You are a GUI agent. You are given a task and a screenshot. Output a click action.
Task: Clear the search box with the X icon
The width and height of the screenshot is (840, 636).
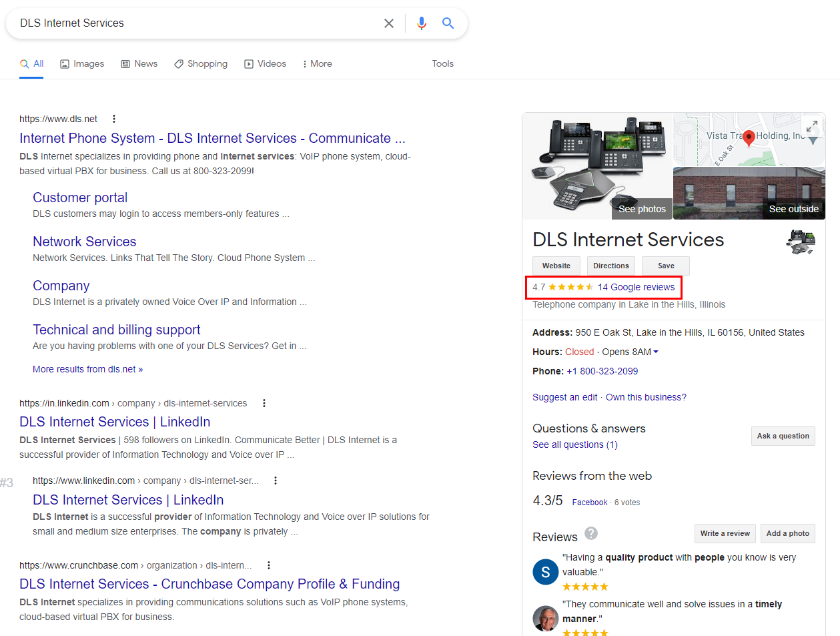click(x=389, y=23)
